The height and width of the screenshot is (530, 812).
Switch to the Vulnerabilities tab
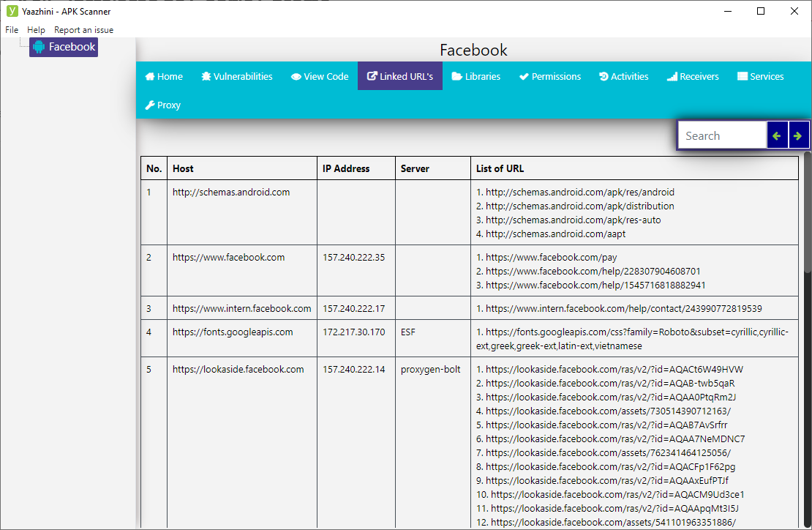[237, 76]
